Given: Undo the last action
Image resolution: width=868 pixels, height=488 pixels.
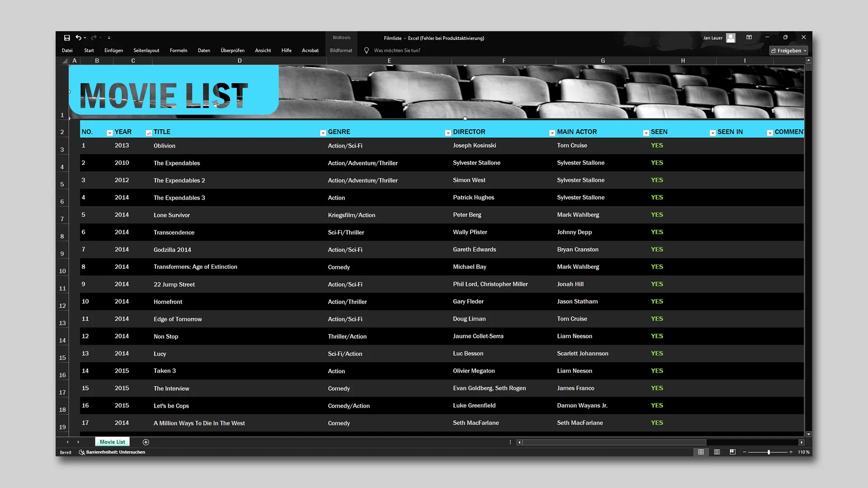Looking at the screenshot, I should pos(79,38).
